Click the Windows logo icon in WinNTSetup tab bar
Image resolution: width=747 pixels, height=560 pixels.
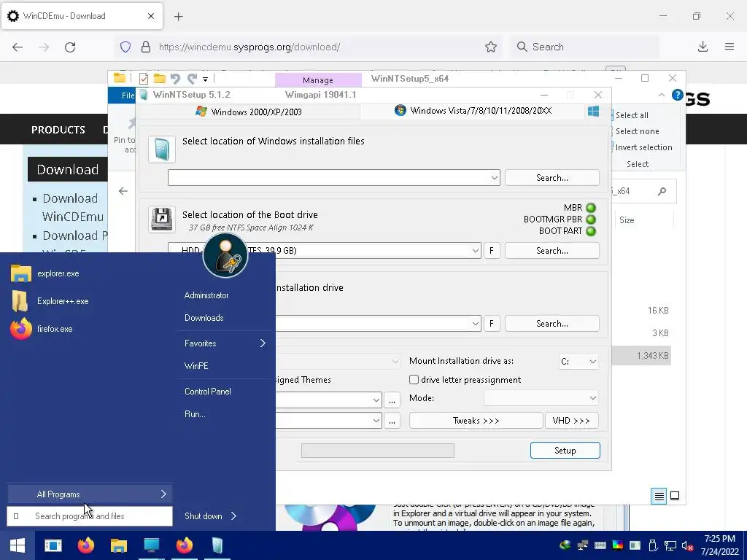click(593, 112)
